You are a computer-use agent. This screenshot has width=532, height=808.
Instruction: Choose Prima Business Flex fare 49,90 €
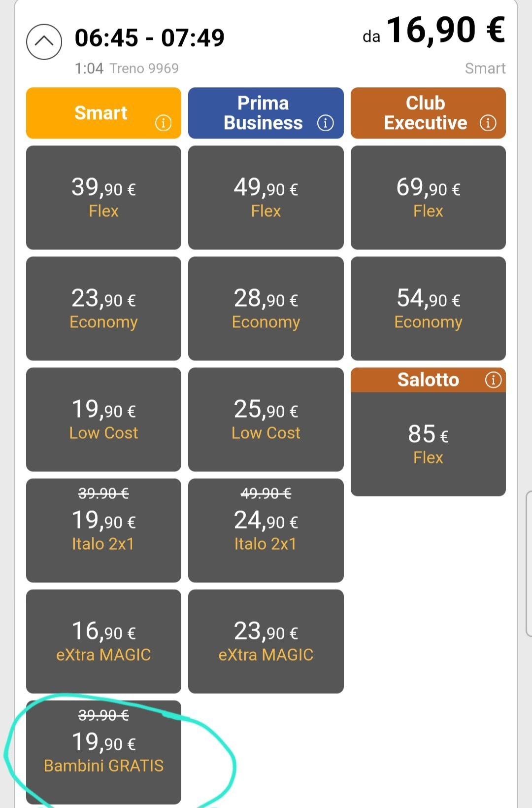point(266,198)
